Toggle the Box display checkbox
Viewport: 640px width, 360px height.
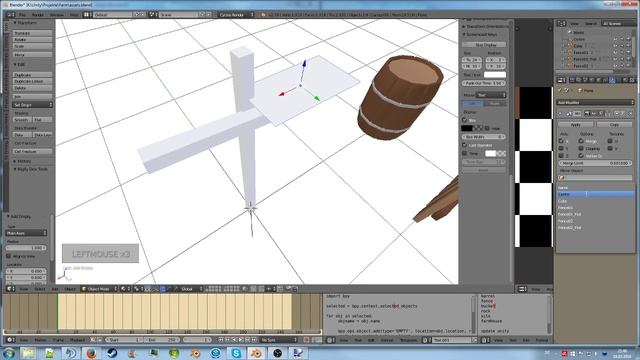click(464, 120)
